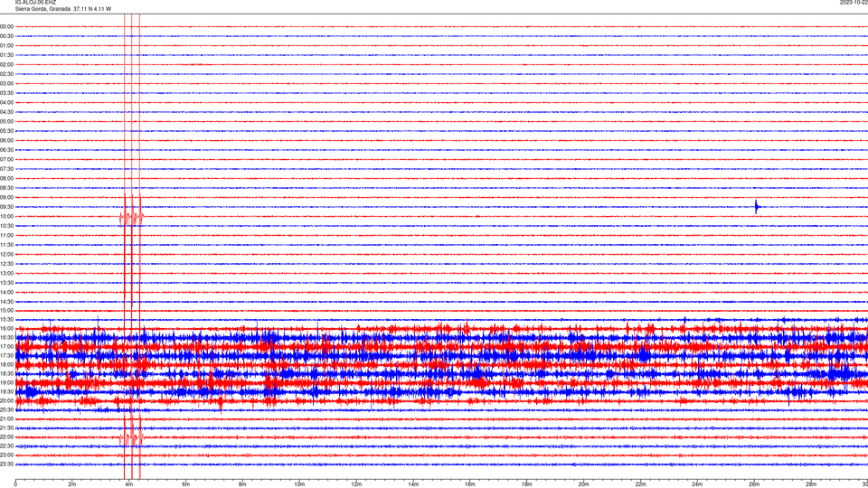The width and height of the screenshot is (868, 488).
Task: Select the 11:00 time row label
Action: [x=6, y=236]
